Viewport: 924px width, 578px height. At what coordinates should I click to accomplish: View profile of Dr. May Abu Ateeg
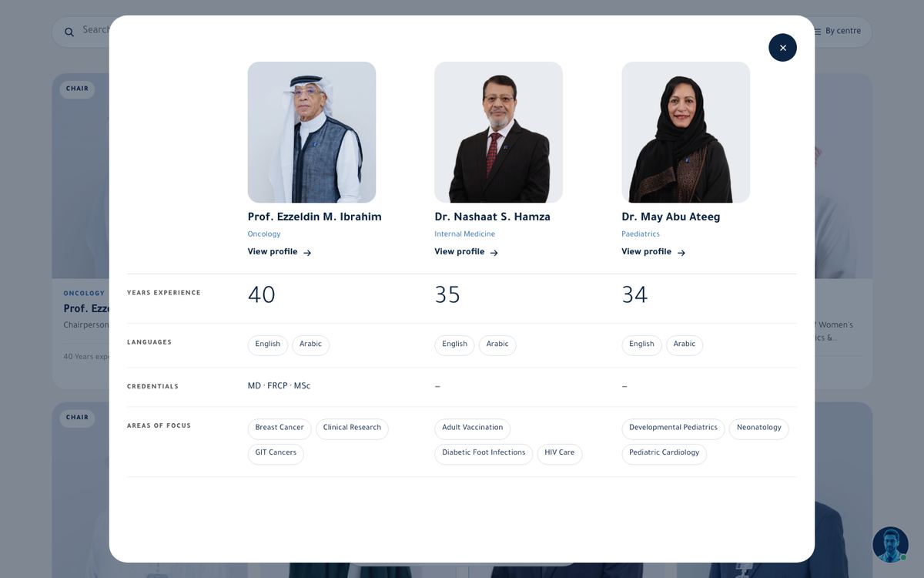pos(654,252)
